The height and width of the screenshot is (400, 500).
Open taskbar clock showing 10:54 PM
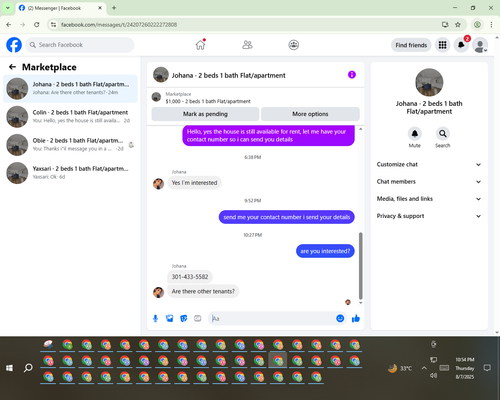click(x=465, y=368)
